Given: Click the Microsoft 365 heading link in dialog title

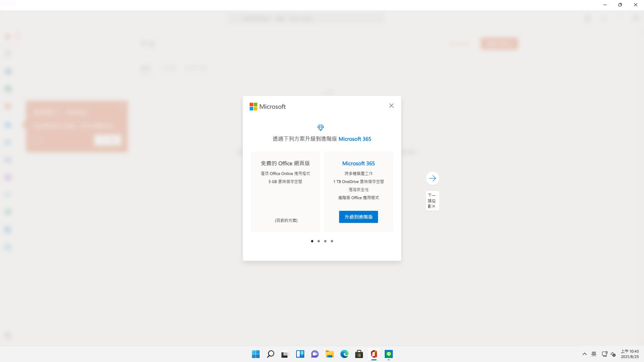Looking at the screenshot, I should (355, 139).
